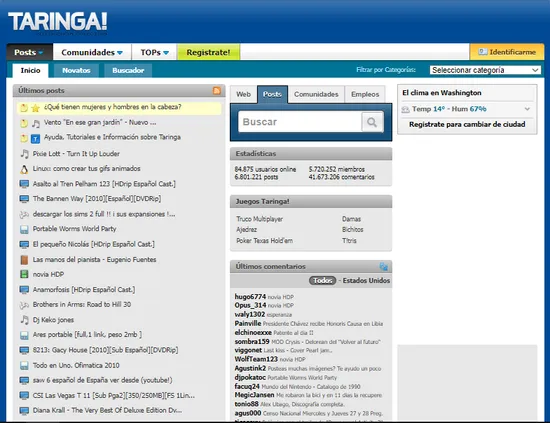Click the Linux penguin icon beside gifs animados post
Image resolution: width=550 pixels, height=423 pixels.
[x=24, y=169]
